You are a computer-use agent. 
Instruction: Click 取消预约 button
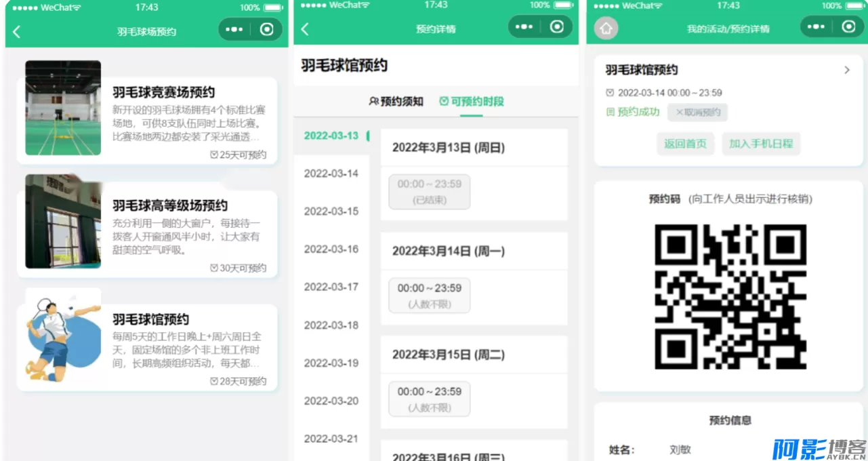point(697,113)
